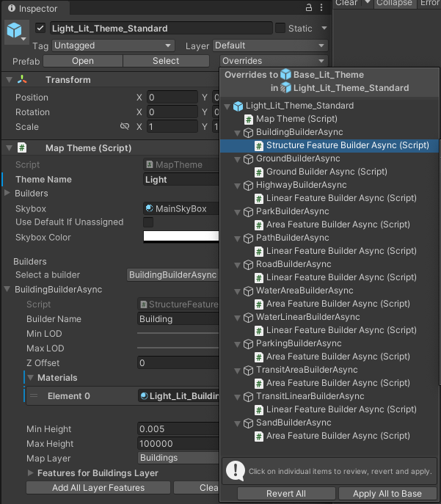Screen dimensions: 441x504
Task: Toggle Use Default If Unassigned checkbox
Action: coord(148,222)
